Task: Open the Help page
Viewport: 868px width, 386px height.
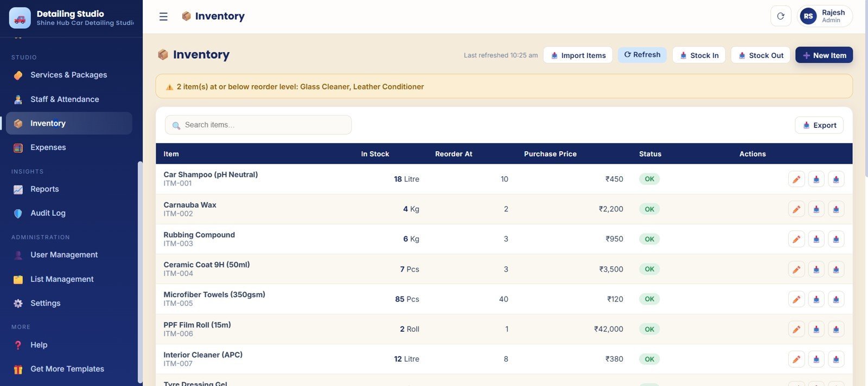Action: [69, 345]
